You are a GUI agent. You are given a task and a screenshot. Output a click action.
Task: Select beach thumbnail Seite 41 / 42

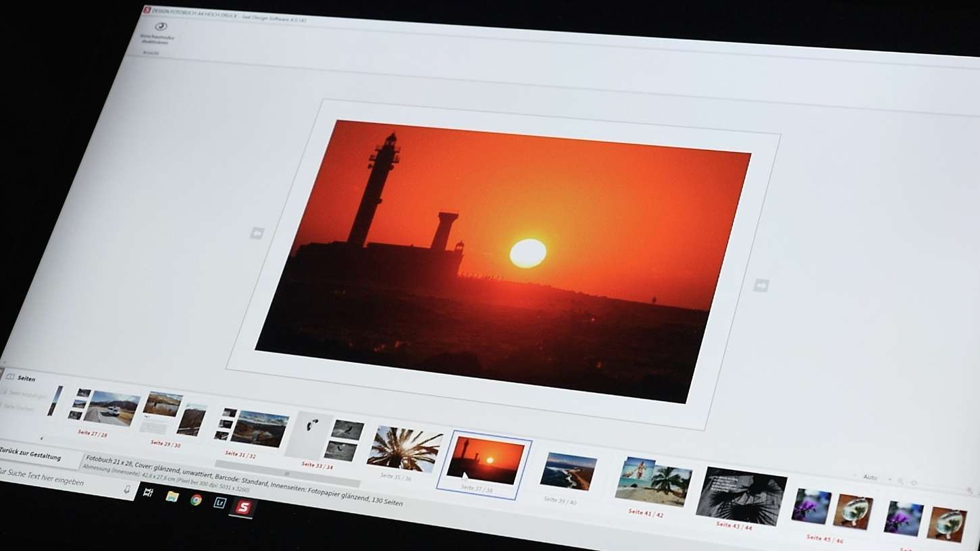coord(654,481)
